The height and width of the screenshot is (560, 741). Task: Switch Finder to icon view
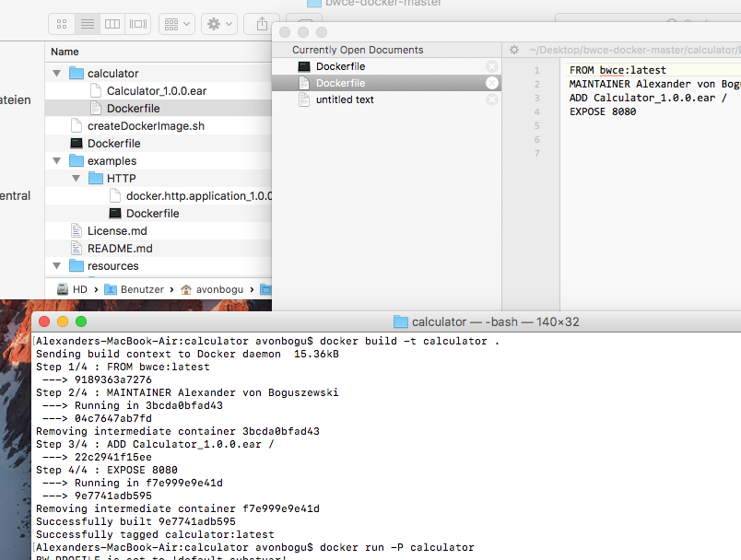[62, 23]
